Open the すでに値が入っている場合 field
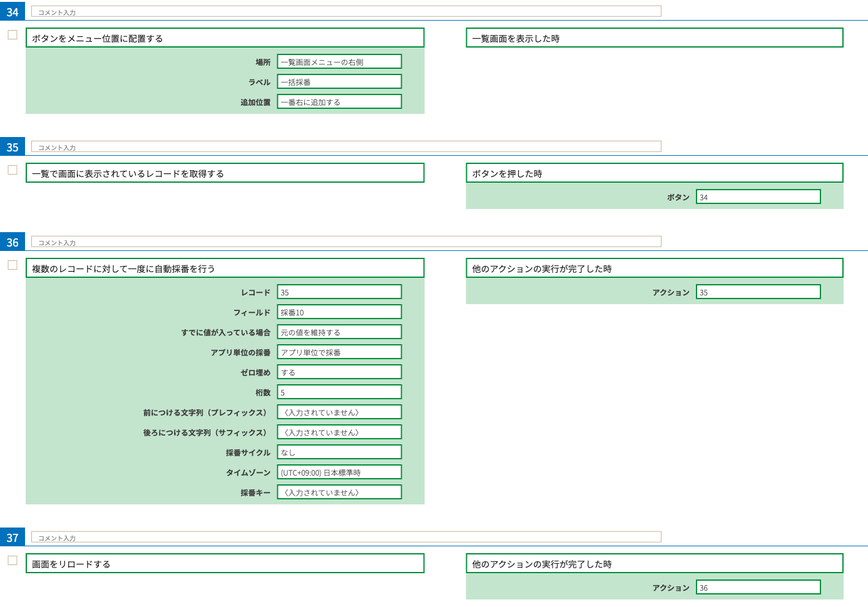 pos(339,332)
